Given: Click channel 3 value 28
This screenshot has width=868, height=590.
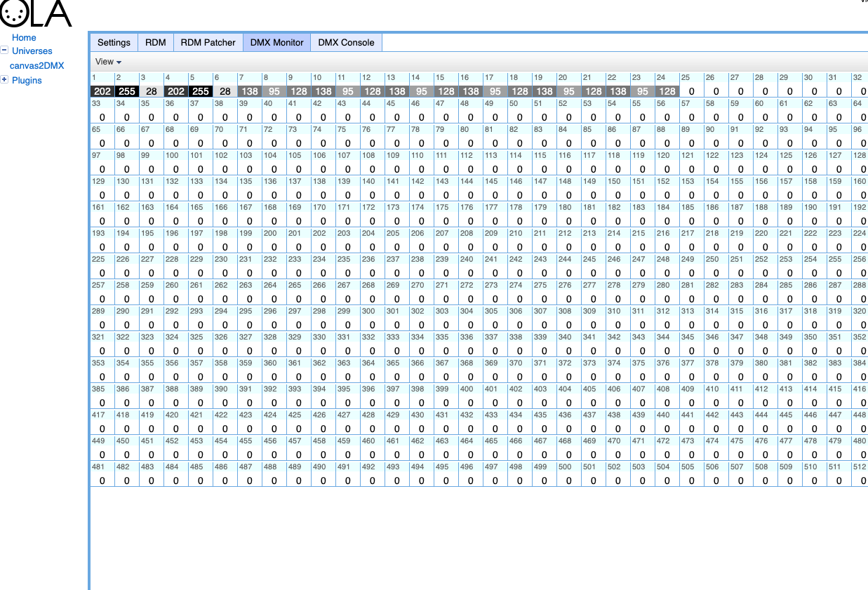Looking at the screenshot, I should pyautogui.click(x=152, y=91).
